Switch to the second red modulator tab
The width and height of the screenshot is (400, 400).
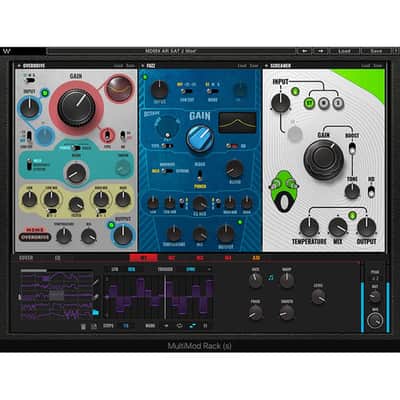[x=172, y=258]
